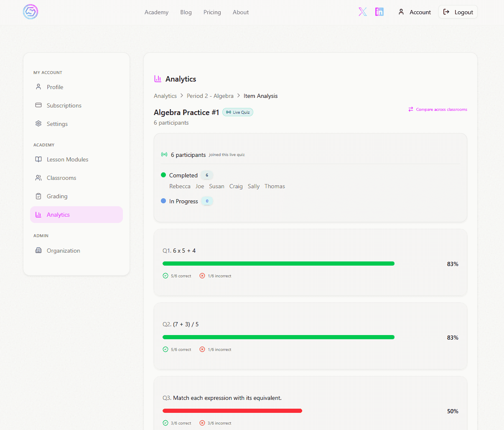Navigate to Analytics breadcrumb link
The height and width of the screenshot is (430, 504).
coord(165,96)
